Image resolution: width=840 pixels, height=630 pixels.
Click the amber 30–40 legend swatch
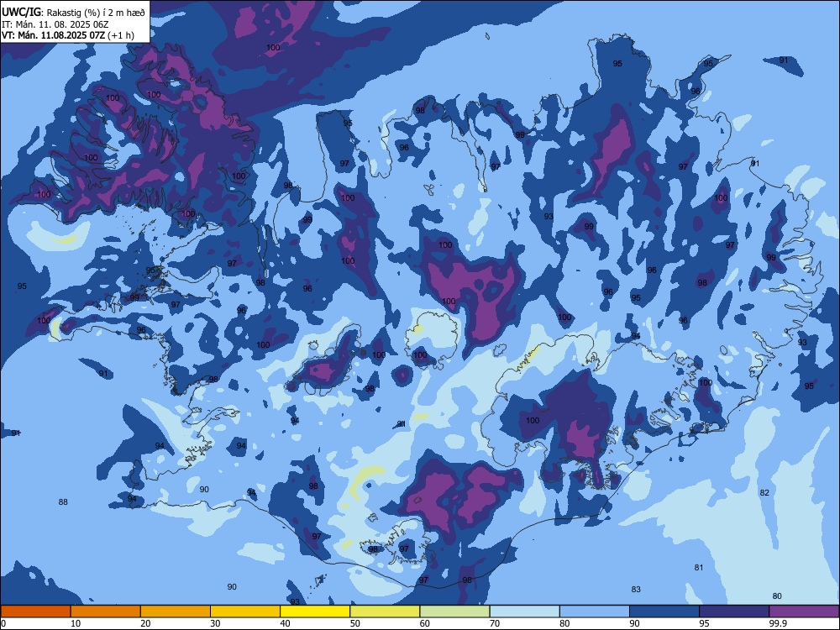[245, 612]
